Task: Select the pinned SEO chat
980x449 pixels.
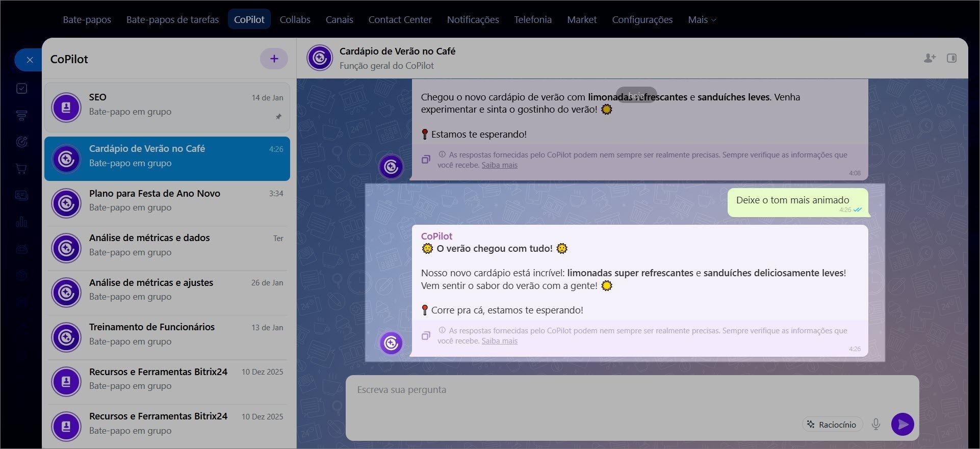Action: pos(167,105)
